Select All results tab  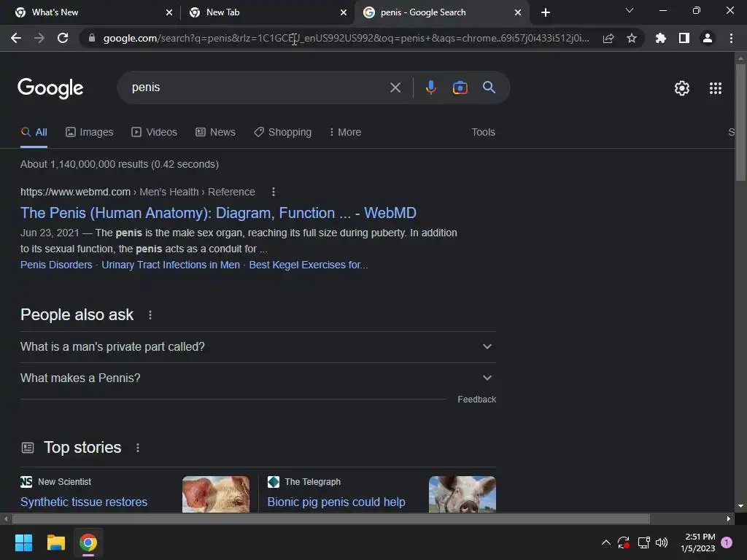click(34, 132)
